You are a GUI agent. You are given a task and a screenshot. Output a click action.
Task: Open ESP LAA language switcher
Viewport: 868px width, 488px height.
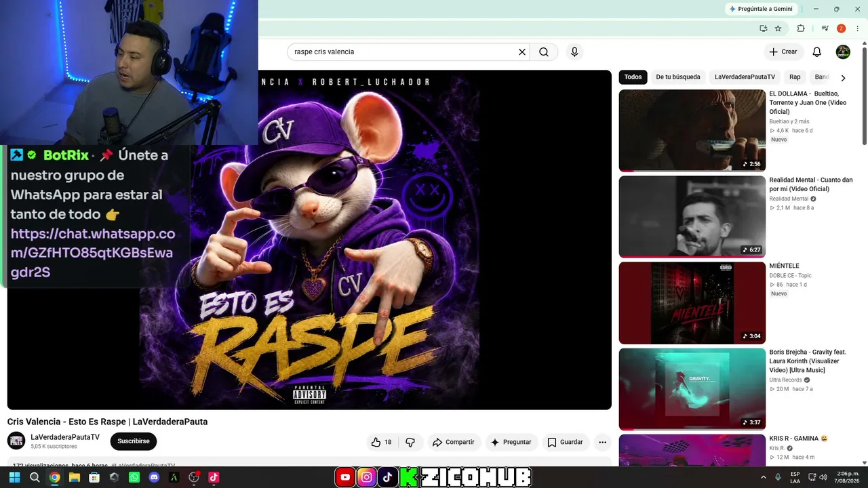pos(795,477)
